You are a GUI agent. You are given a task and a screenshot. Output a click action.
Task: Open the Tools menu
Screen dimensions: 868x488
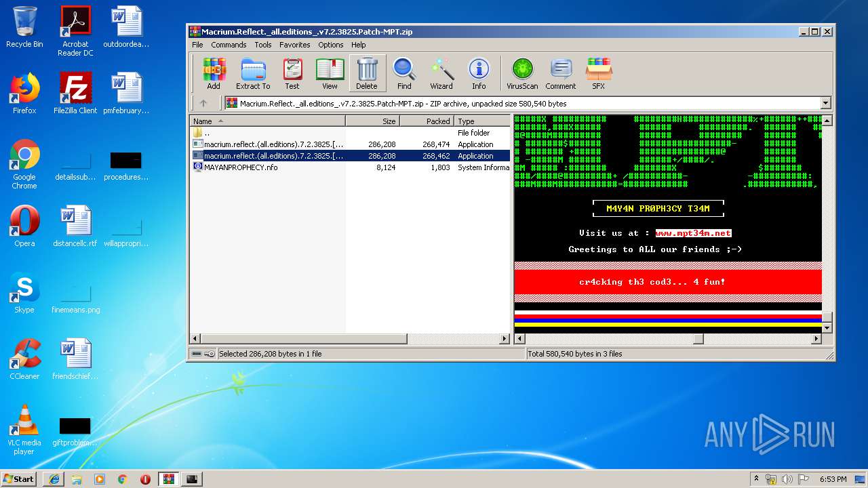263,45
